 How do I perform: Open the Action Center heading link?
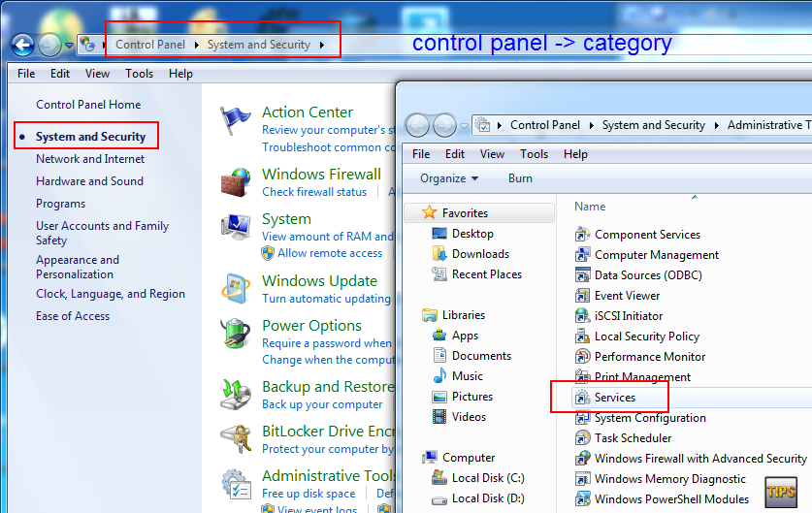click(x=308, y=112)
